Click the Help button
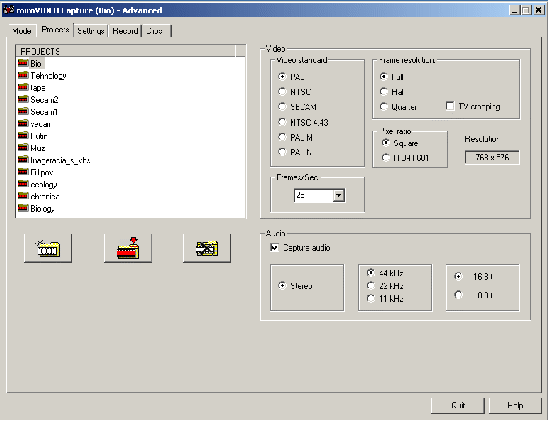The height and width of the screenshot is (421, 549). 515,405
